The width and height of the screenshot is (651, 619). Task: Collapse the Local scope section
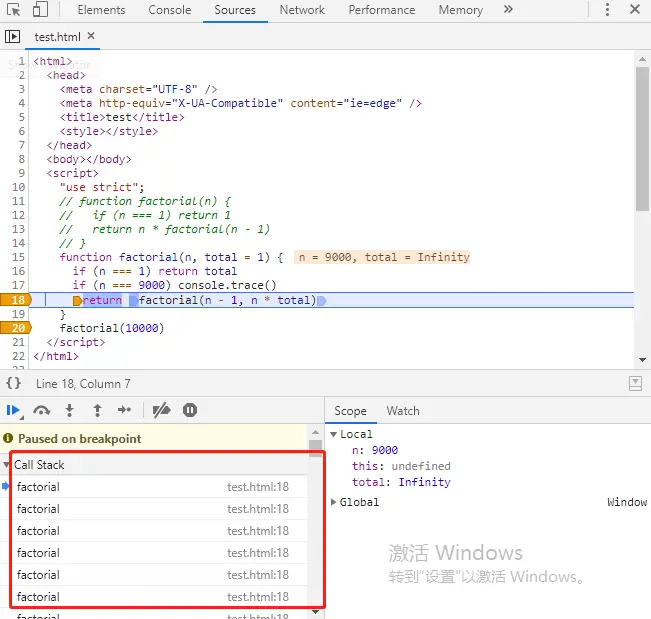333,434
